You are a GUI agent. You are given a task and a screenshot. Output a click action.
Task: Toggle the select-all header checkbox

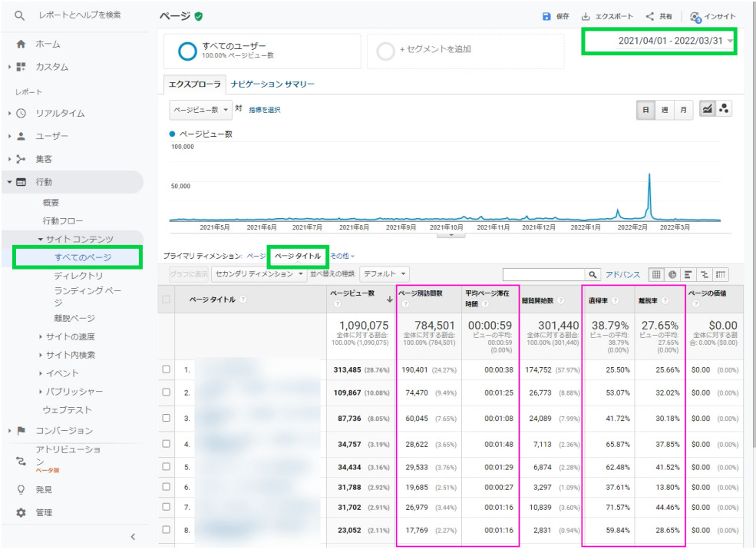[x=167, y=299]
